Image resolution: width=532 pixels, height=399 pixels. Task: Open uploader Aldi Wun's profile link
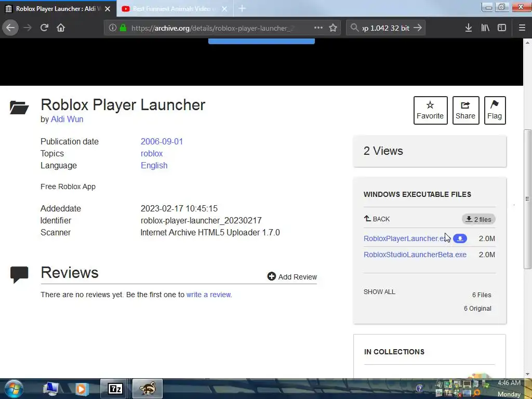point(67,119)
